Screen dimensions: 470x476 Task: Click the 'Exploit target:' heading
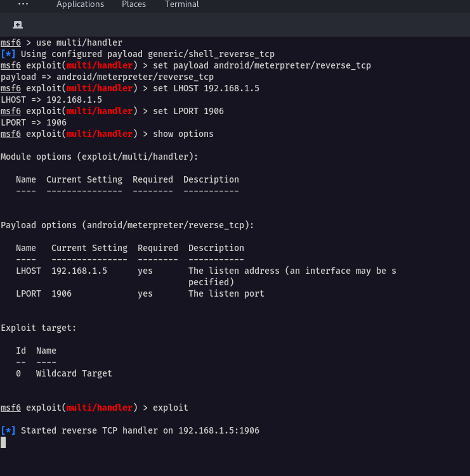point(39,328)
